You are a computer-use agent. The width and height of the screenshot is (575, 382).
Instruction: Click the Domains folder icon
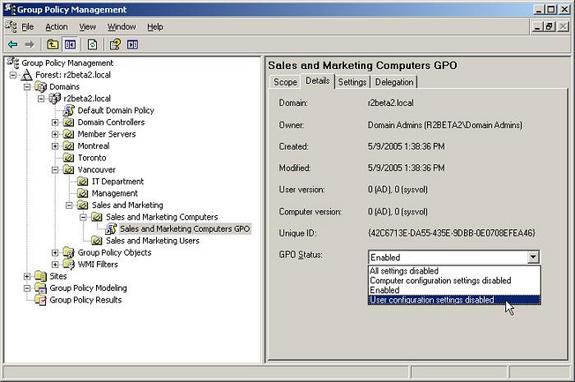click(x=41, y=87)
